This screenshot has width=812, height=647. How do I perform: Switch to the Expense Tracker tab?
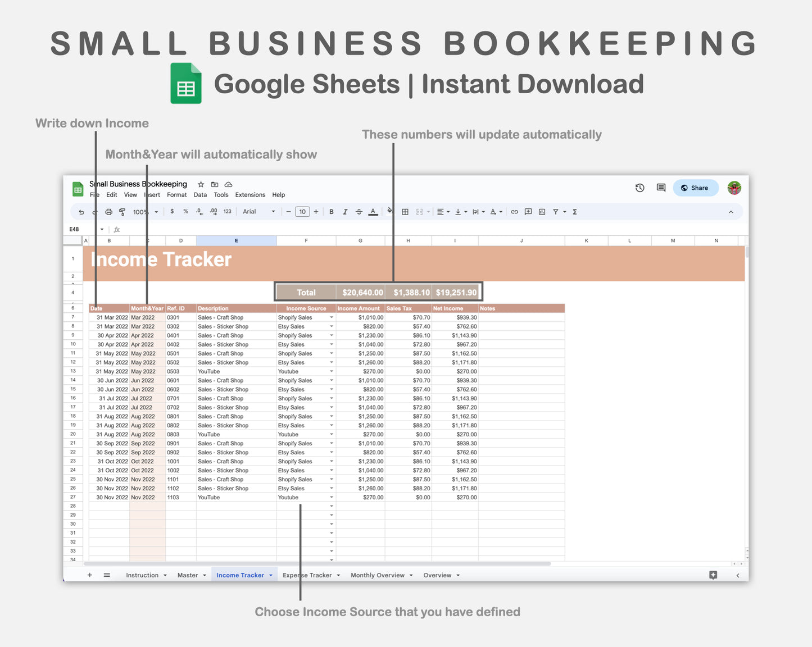click(x=307, y=575)
